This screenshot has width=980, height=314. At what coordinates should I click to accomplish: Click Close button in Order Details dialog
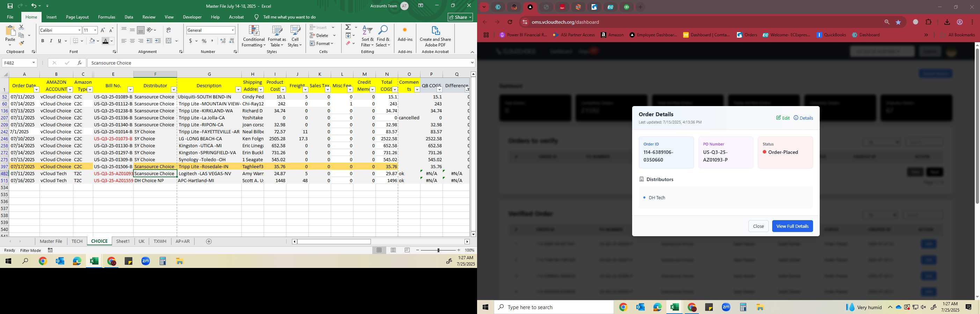click(758, 226)
